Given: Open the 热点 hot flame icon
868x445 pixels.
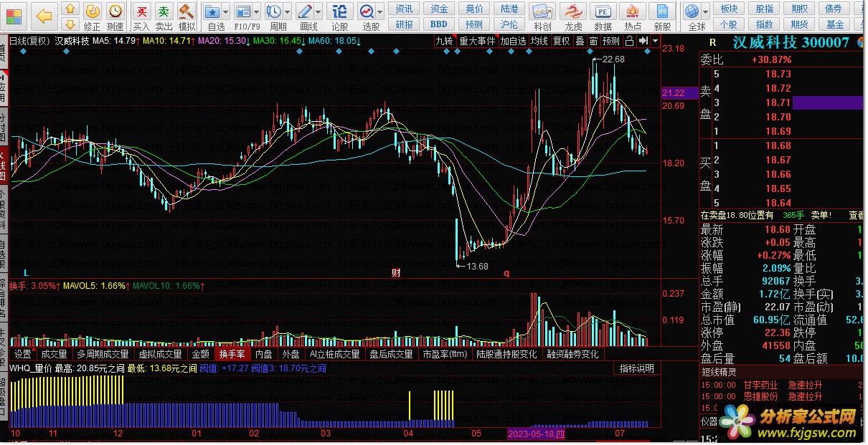Looking at the screenshot, I should (x=633, y=11).
